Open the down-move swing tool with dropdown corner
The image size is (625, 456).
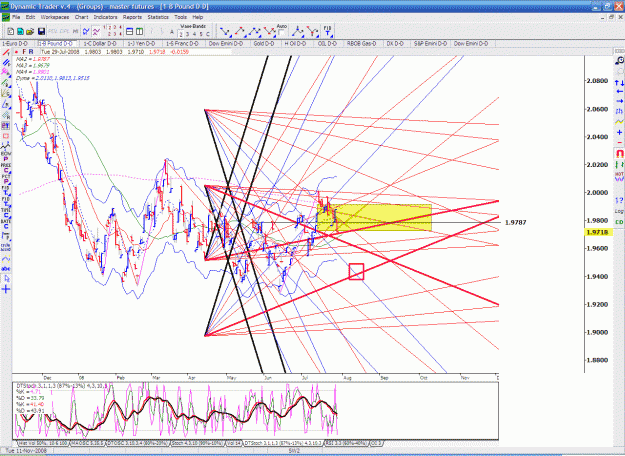(225, 31)
